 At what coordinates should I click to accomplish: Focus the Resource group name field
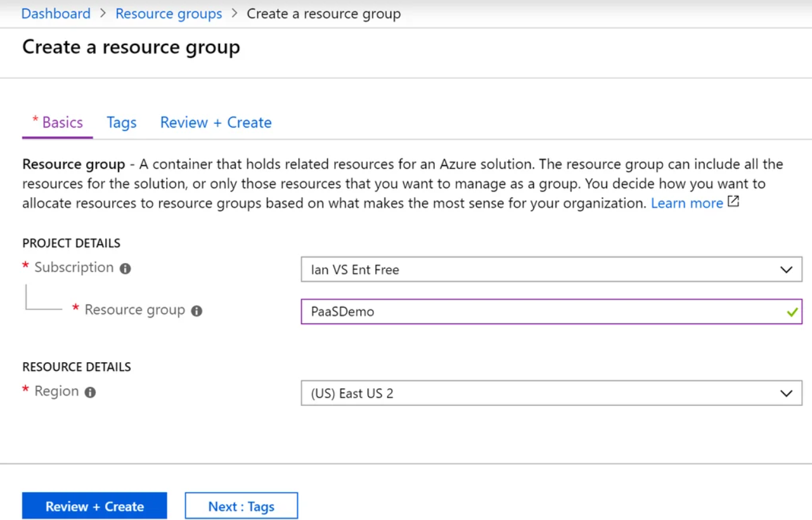click(551, 312)
